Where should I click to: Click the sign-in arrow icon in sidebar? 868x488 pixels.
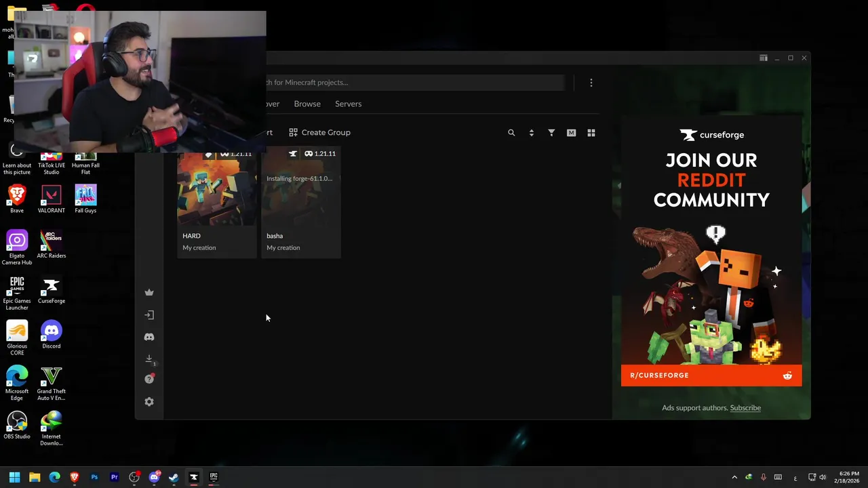click(x=149, y=314)
